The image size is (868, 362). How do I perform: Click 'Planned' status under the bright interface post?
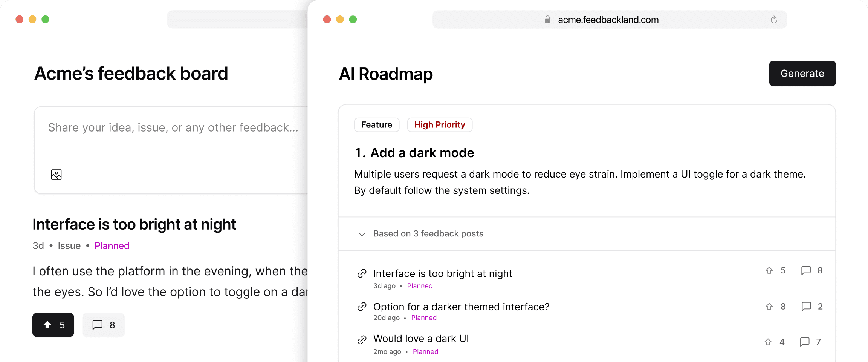pos(112,245)
